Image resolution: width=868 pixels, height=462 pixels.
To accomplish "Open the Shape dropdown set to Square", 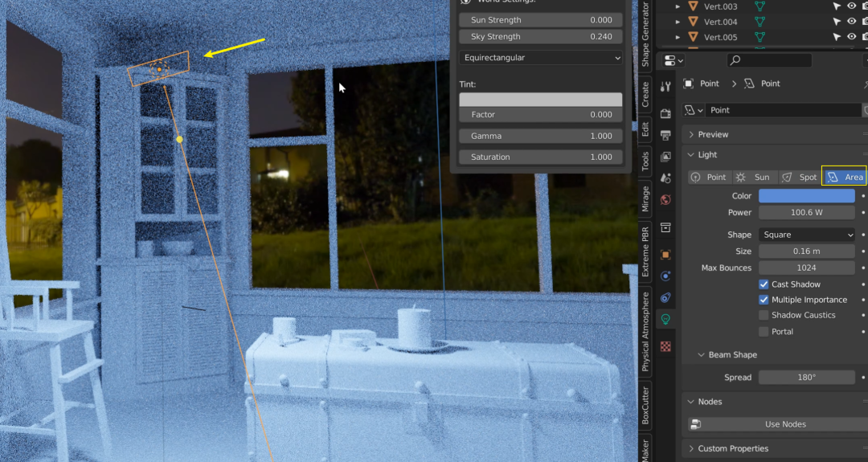I will click(807, 235).
